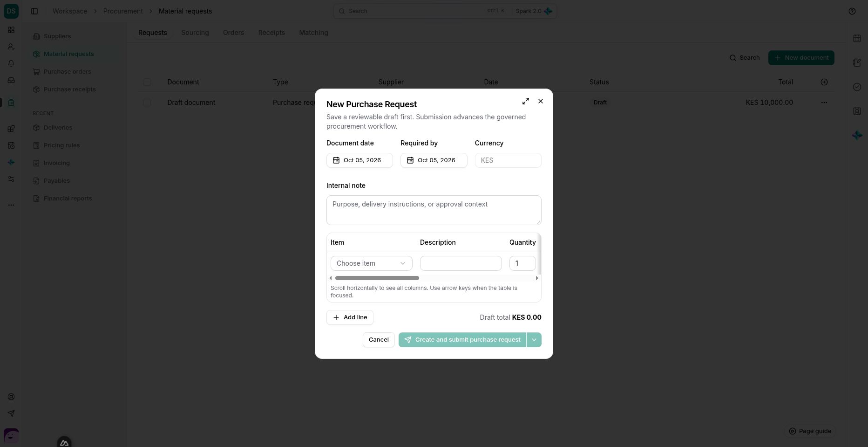Viewport: 868px width, 447px height.
Task: Open the more options ellipsis in the left rail
Action: pyautogui.click(x=11, y=205)
